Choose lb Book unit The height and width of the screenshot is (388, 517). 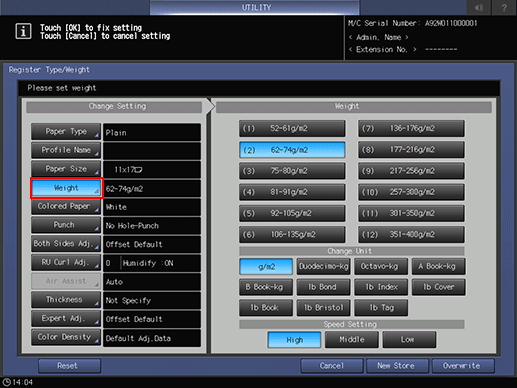pyautogui.click(x=266, y=308)
